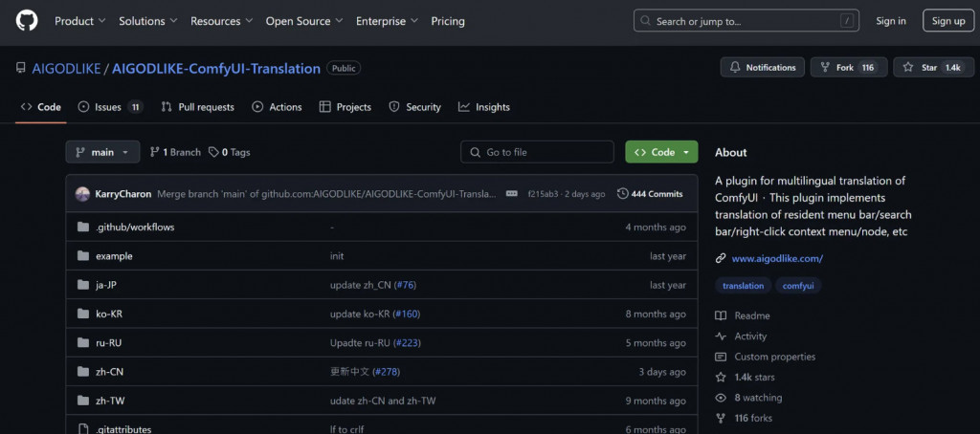Open www.aigodlike.com website link
This screenshot has width=980, height=434.
(x=777, y=258)
